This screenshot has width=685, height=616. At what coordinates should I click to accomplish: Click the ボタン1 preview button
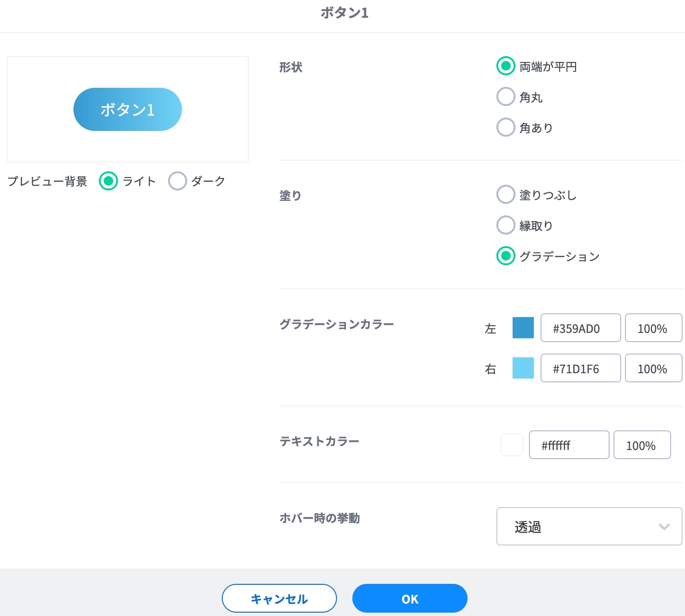click(x=128, y=109)
